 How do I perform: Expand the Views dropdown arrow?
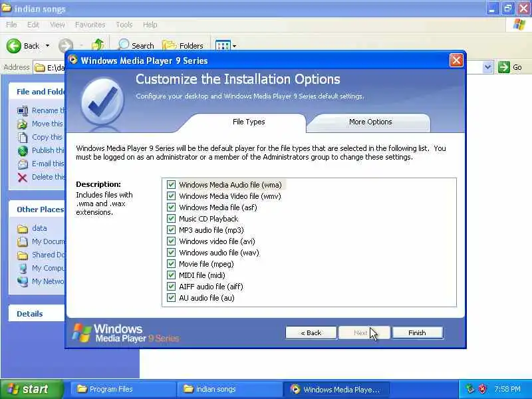pos(235,46)
